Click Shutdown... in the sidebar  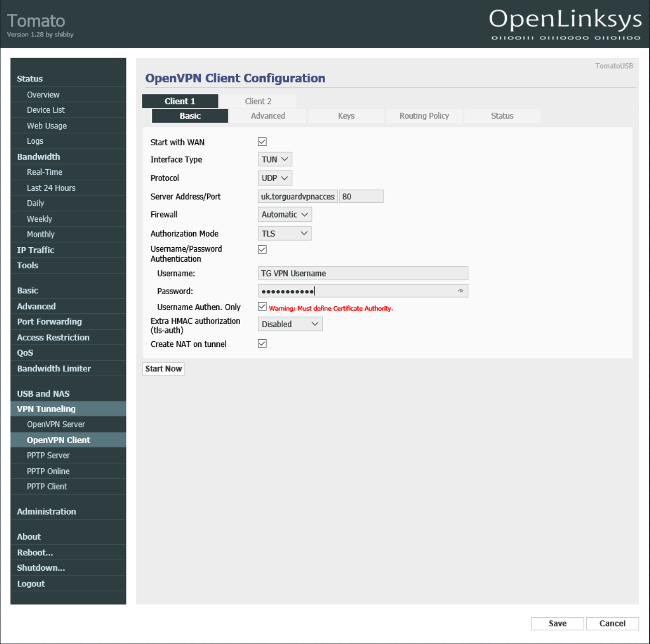68,568
